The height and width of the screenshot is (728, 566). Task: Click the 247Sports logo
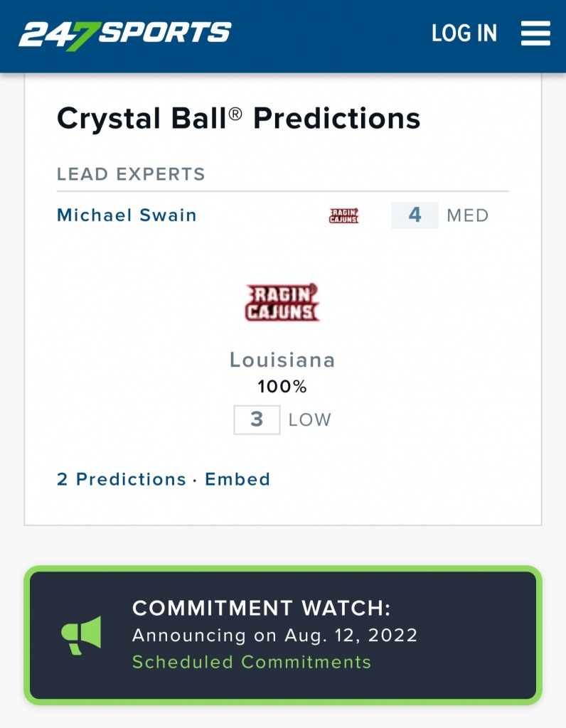point(125,33)
